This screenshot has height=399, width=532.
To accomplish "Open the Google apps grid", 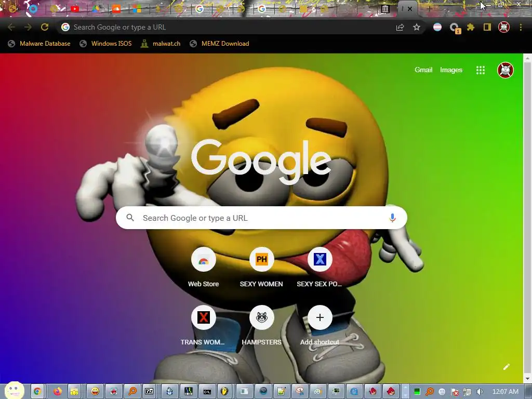I will coord(481,70).
